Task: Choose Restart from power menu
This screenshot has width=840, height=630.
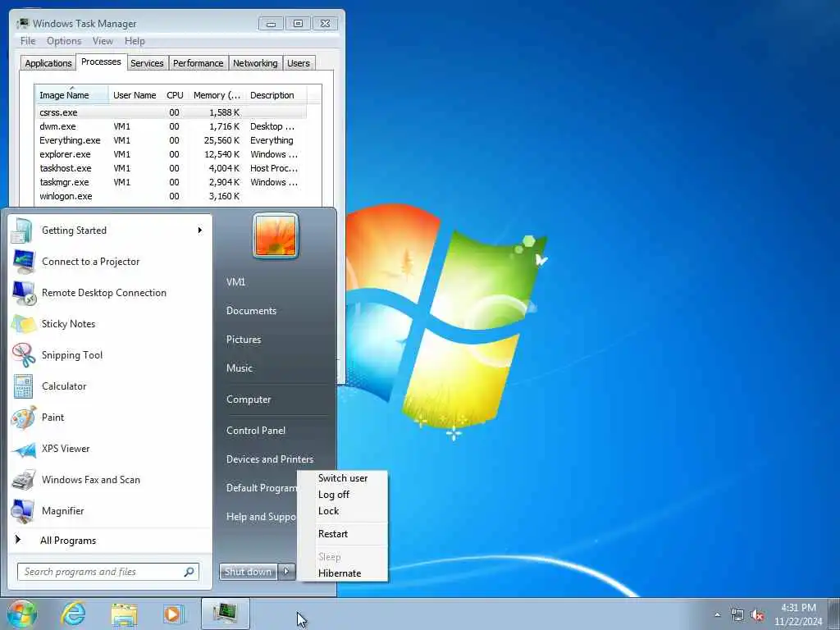Action: [343, 534]
